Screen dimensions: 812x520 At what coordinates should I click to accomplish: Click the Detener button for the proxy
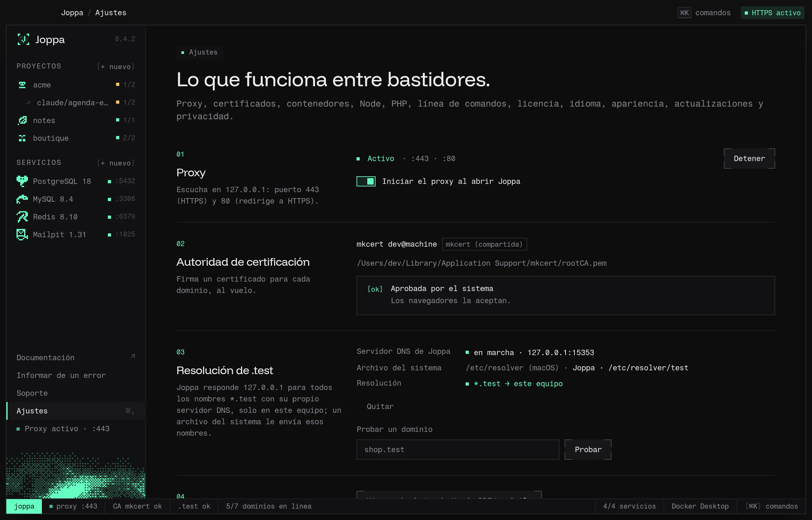[x=749, y=158]
